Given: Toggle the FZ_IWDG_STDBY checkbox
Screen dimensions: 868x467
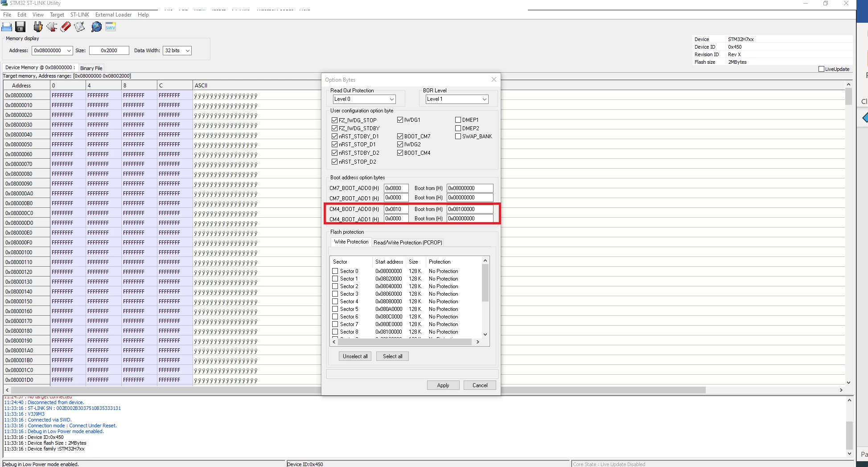Looking at the screenshot, I should 334,128.
